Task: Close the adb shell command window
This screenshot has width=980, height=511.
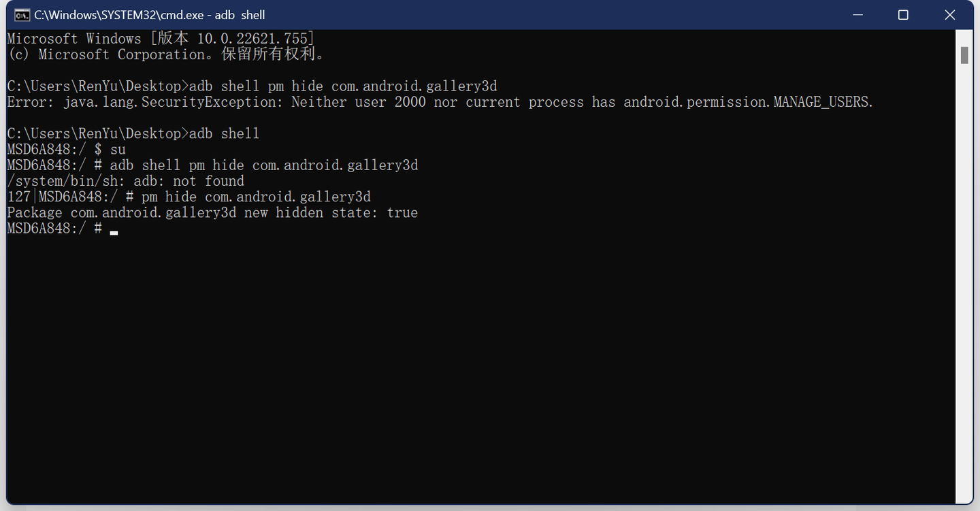Action: (x=950, y=15)
